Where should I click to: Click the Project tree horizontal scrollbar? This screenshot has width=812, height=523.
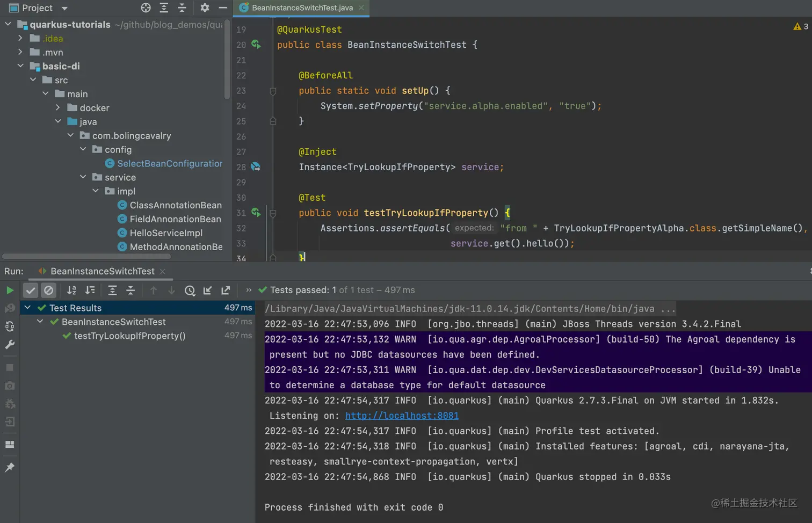[86, 257]
